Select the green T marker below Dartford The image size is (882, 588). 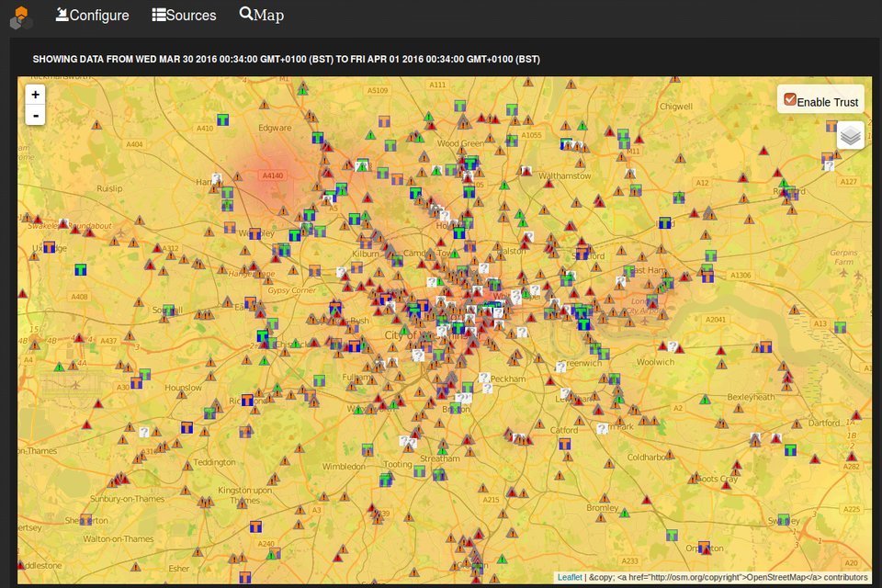pyautogui.click(x=790, y=450)
